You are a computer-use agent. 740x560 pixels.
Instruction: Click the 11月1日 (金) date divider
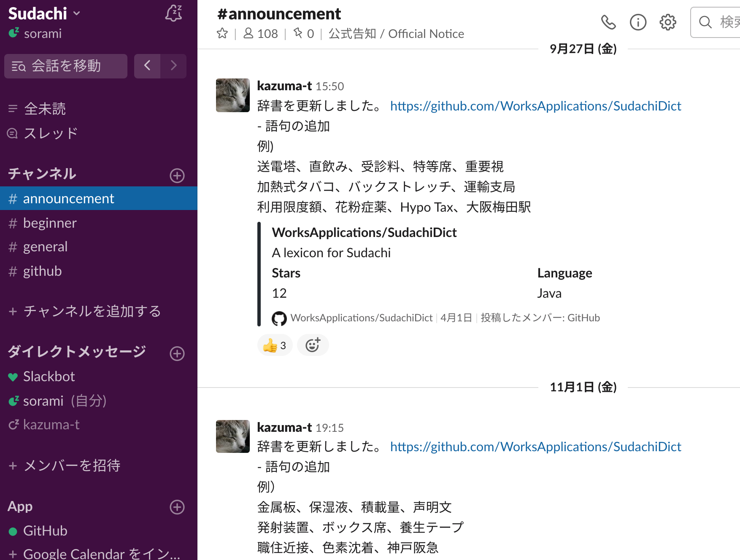click(583, 387)
